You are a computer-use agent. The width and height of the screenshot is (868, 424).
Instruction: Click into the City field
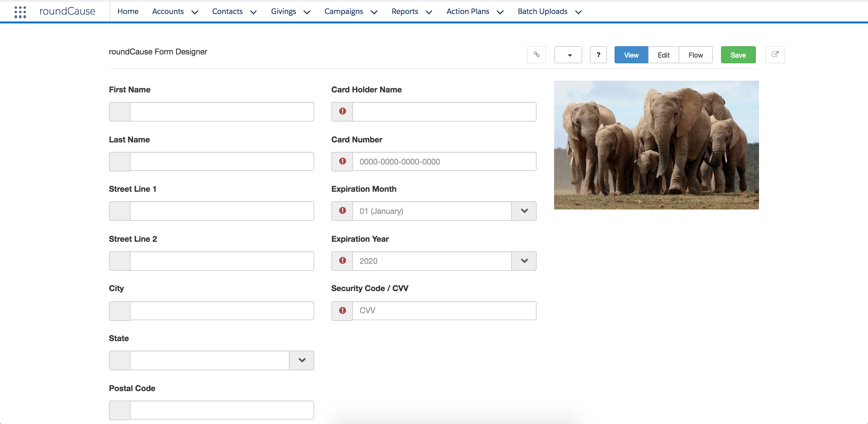pos(222,311)
